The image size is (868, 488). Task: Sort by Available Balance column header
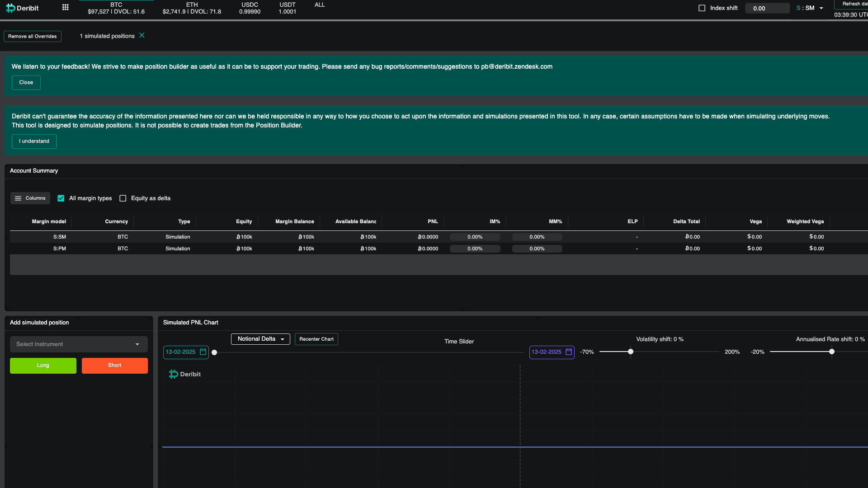[x=355, y=221]
